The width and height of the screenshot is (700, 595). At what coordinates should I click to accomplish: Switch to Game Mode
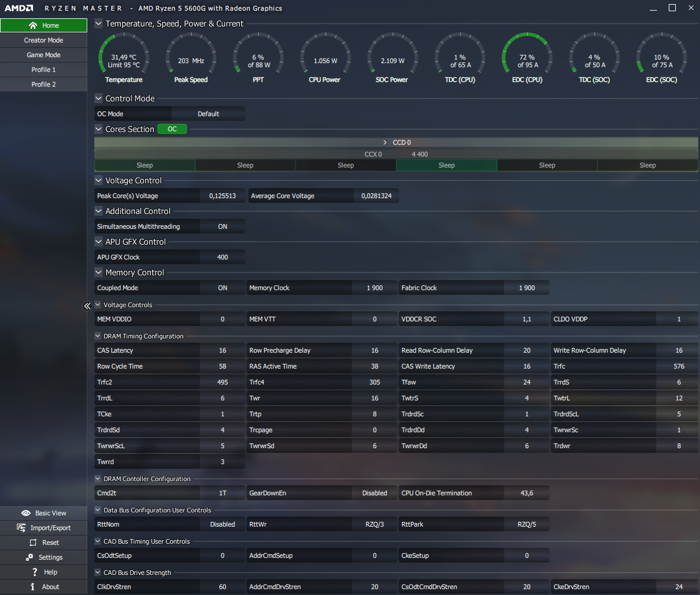(44, 55)
